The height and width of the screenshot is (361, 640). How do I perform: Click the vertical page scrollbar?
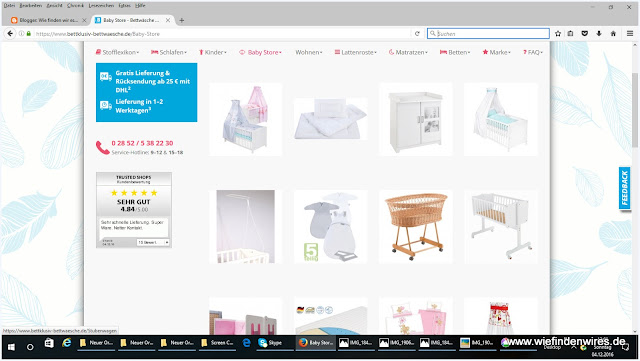(x=635, y=110)
